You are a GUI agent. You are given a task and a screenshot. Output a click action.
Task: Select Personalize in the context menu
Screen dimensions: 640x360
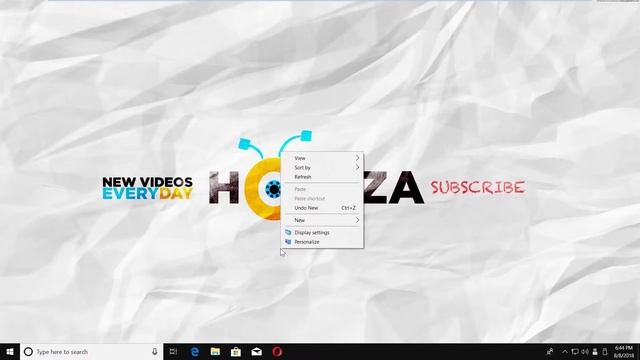point(322,242)
